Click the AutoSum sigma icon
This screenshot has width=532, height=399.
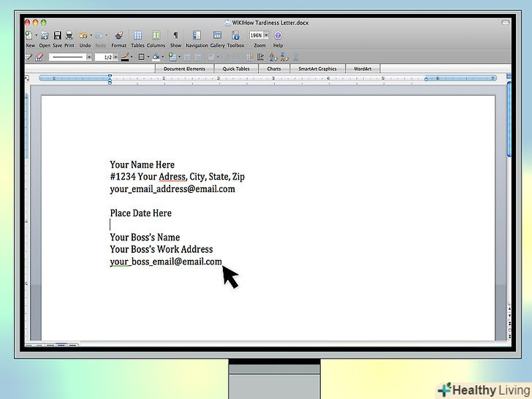(295, 57)
